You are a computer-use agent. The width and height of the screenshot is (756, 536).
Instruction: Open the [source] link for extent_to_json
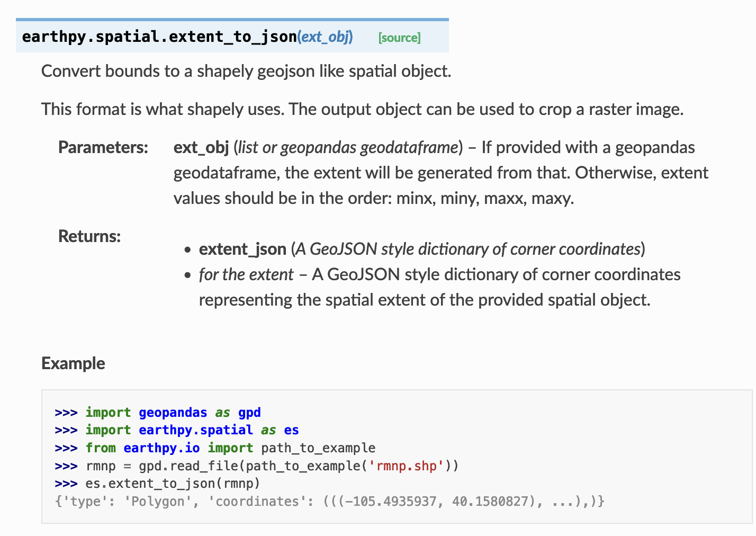coord(399,38)
